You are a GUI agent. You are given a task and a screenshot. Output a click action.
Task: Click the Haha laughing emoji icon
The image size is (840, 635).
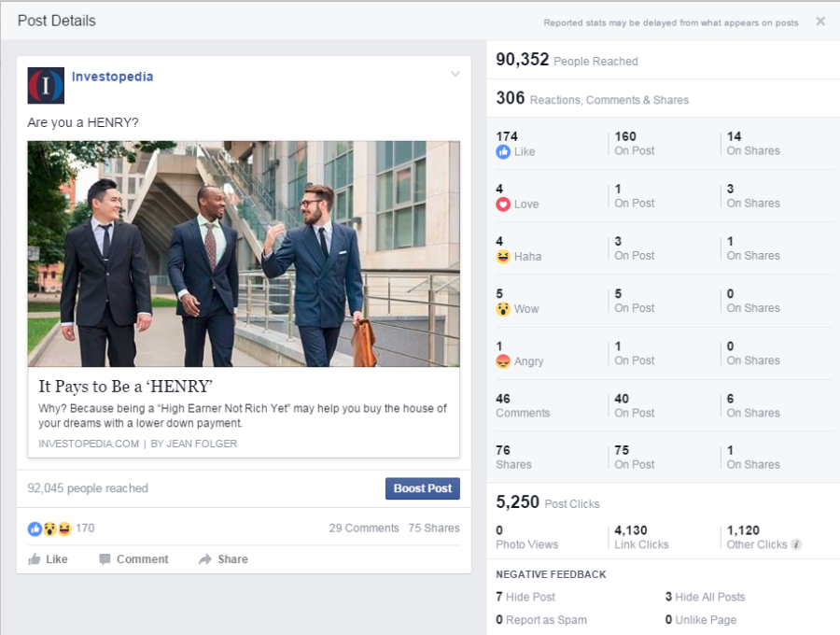503,257
